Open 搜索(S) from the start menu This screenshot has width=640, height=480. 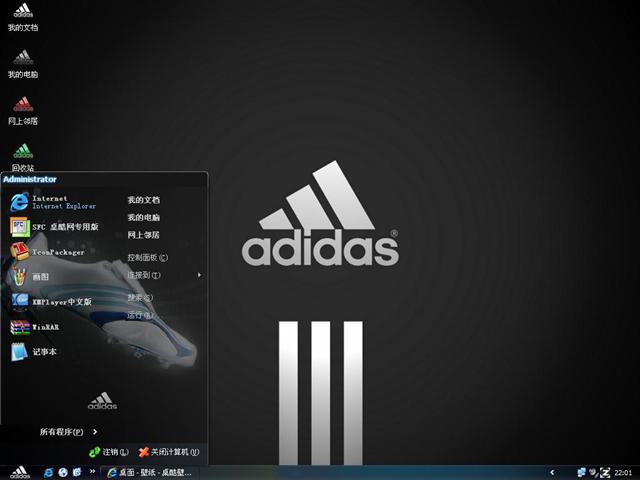pos(140,298)
